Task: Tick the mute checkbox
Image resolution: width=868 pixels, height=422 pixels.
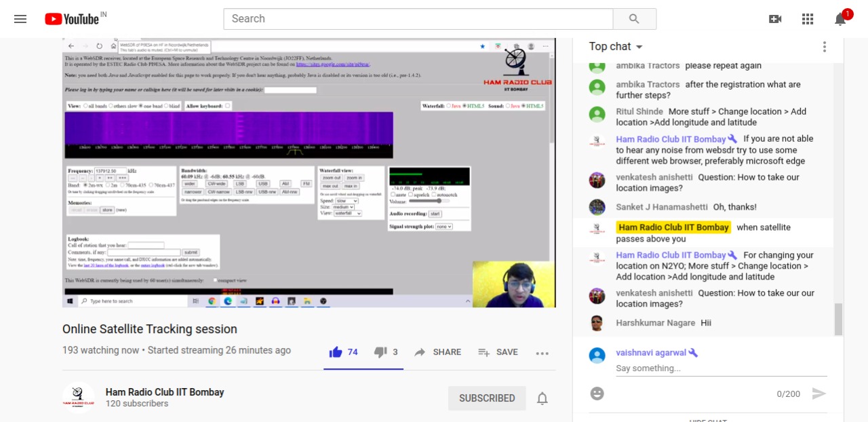Action: pyautogui.click(x=393, y=194)
